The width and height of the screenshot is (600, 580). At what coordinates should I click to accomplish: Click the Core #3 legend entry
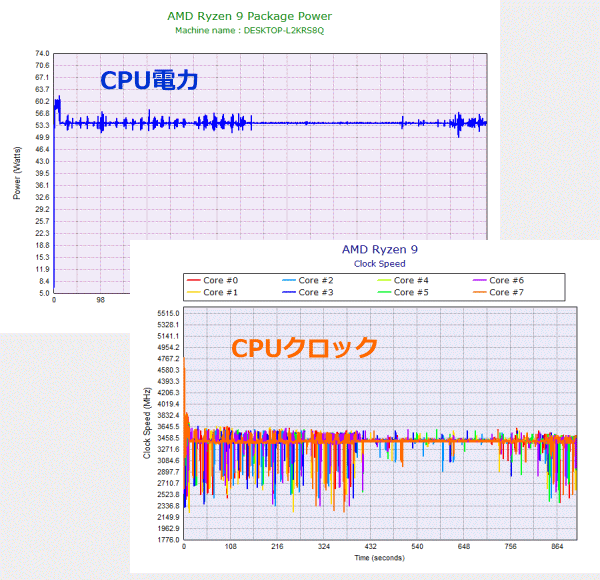click(x=308, y=292)
